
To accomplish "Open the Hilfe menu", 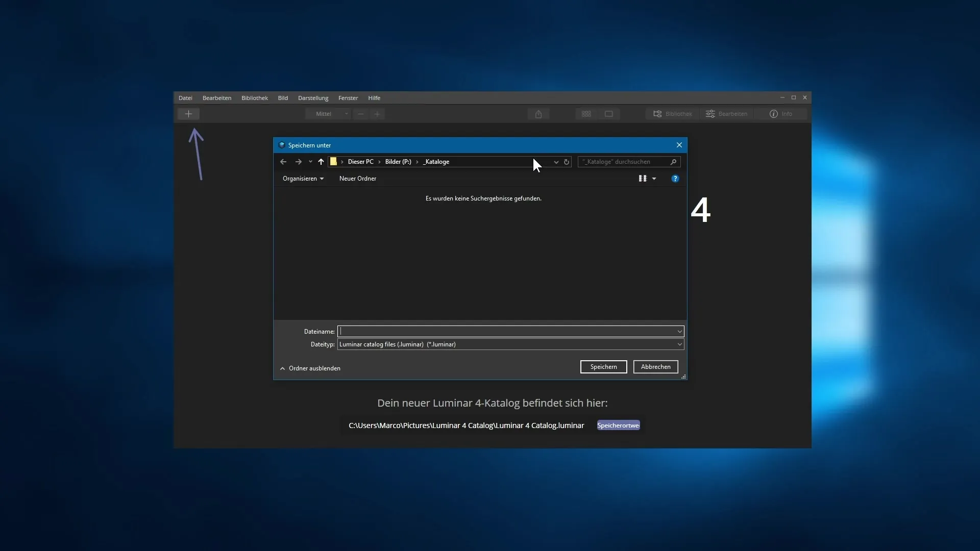I will (x=374, y=98).
